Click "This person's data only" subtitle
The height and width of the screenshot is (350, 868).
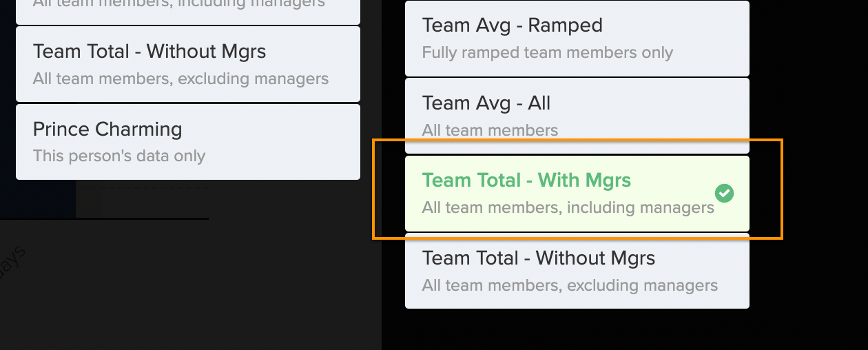coord(119,156)
